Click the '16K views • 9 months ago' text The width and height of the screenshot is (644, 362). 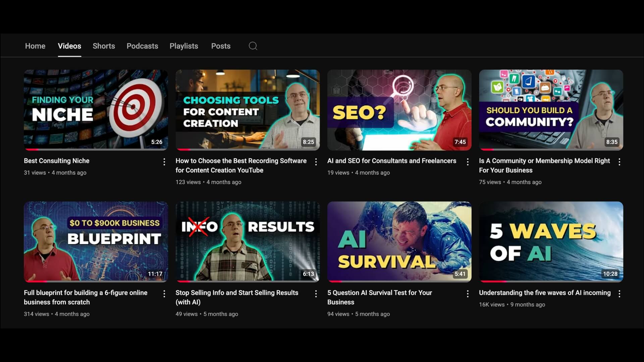(x=512, y=305)
